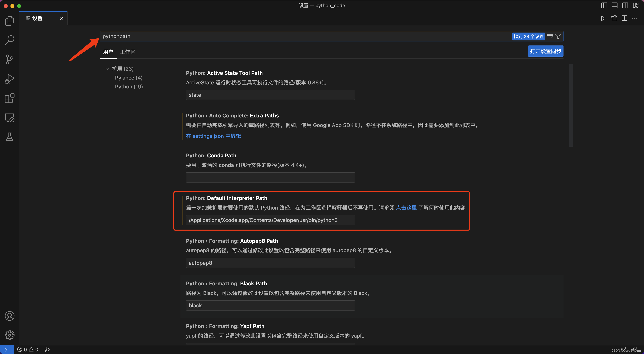Open the Run and Debug view
This screenshot has height=354, width=644.
pos(10,79)
